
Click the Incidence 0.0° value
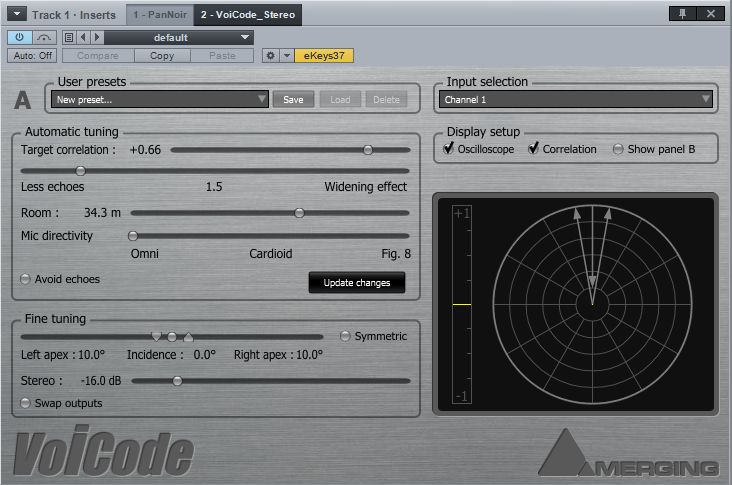pos(204,355)
